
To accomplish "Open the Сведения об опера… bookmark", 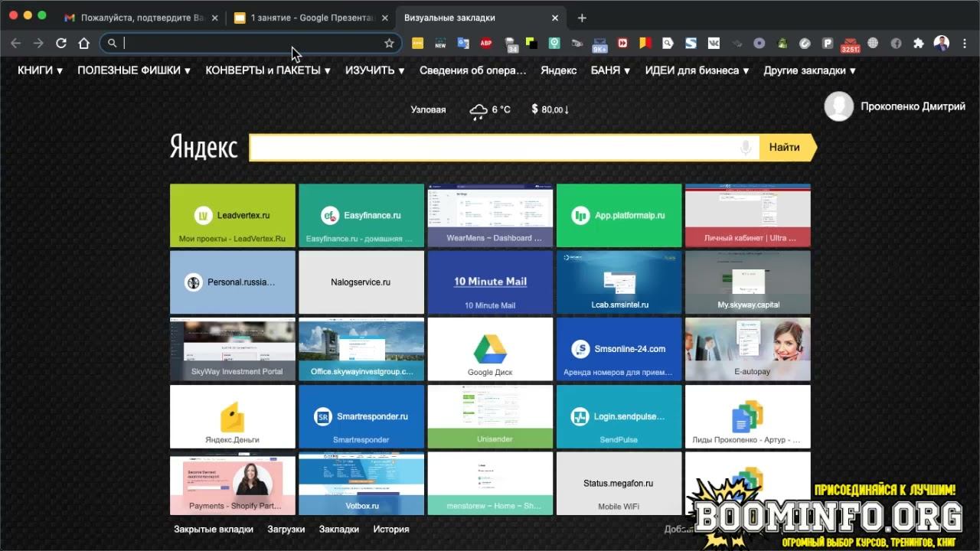I will pos(473,70).
